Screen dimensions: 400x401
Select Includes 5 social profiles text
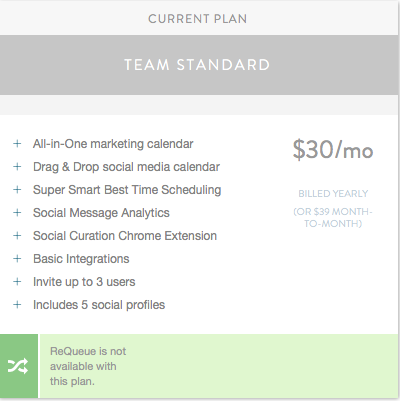pyautogui.click(x=99, y=305)
